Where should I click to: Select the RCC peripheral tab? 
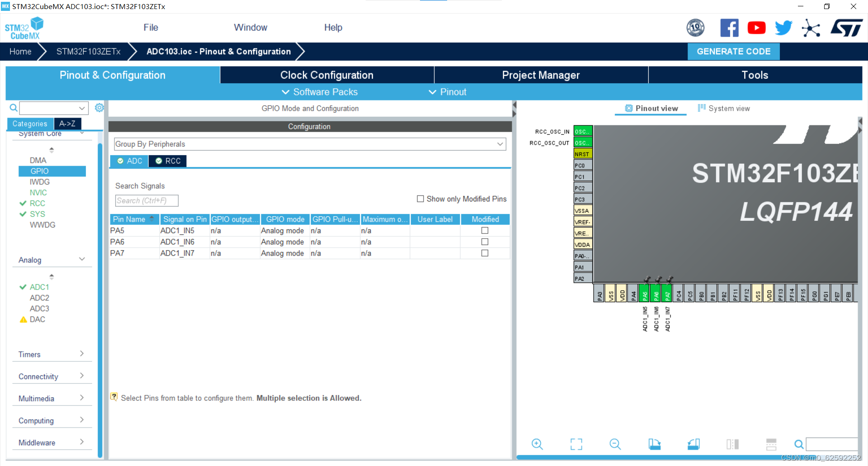tap(168, 161)
